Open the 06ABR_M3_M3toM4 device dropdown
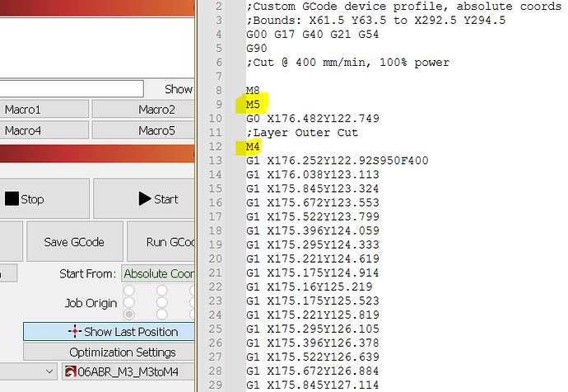568x392 pixels. tap(128, 371)
